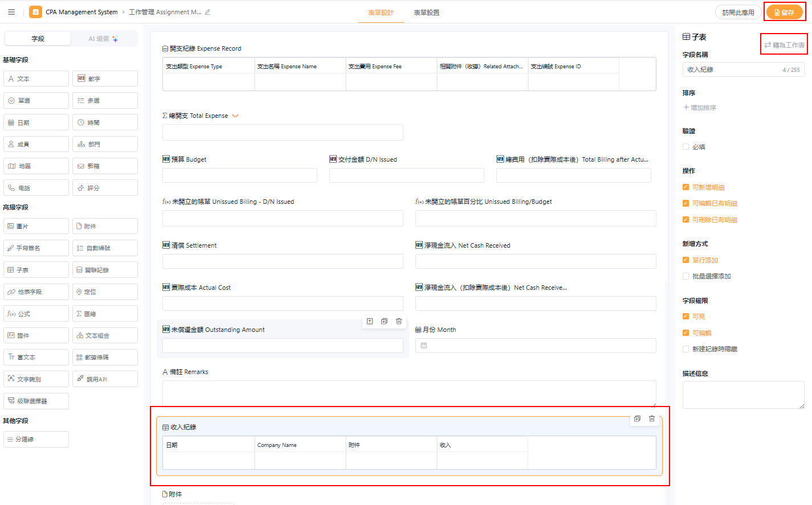The width and height of the screenshot is (812, 505).
Task: Click the 轉為工作表 convert link
Action: click(x=785, y=45)
